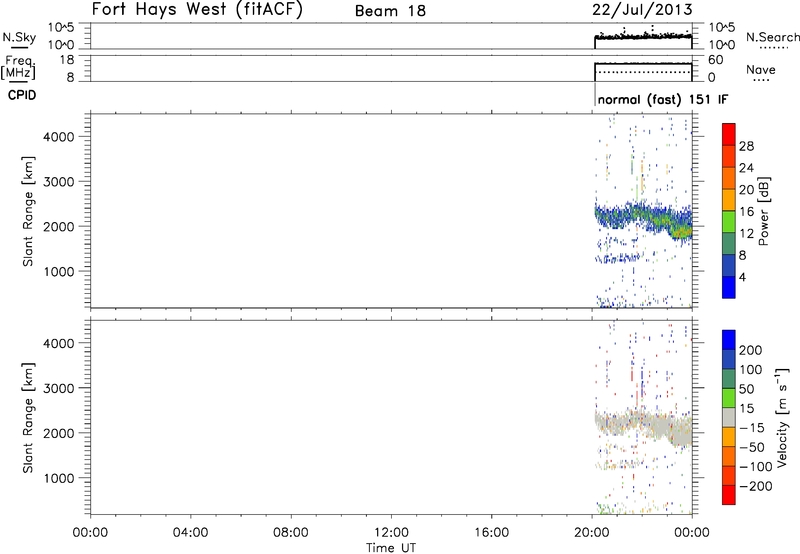The width and height of the screenshot is (800, 554).
Task: Click the grey swatch of Velocity color bar
Action: click(729, 417)
